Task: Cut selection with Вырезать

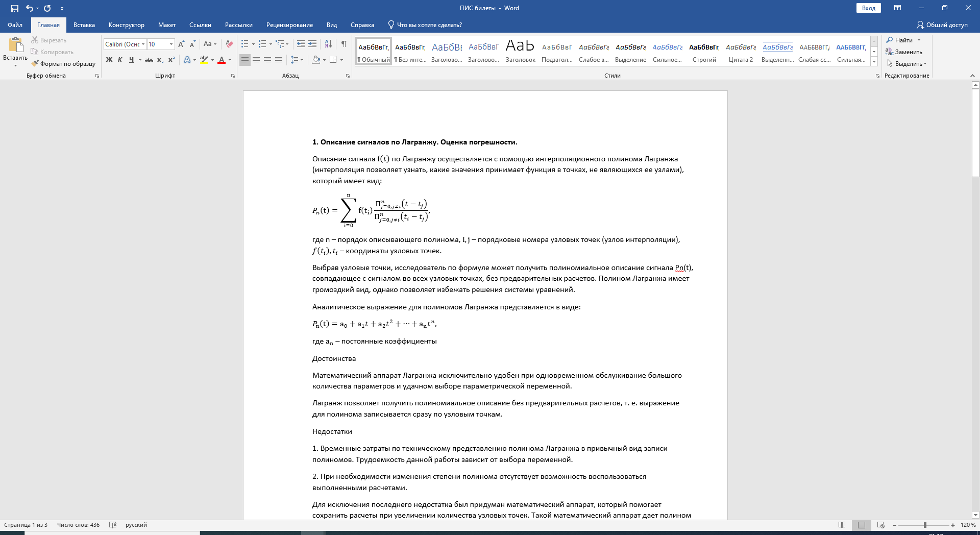Action: point(48,40)
